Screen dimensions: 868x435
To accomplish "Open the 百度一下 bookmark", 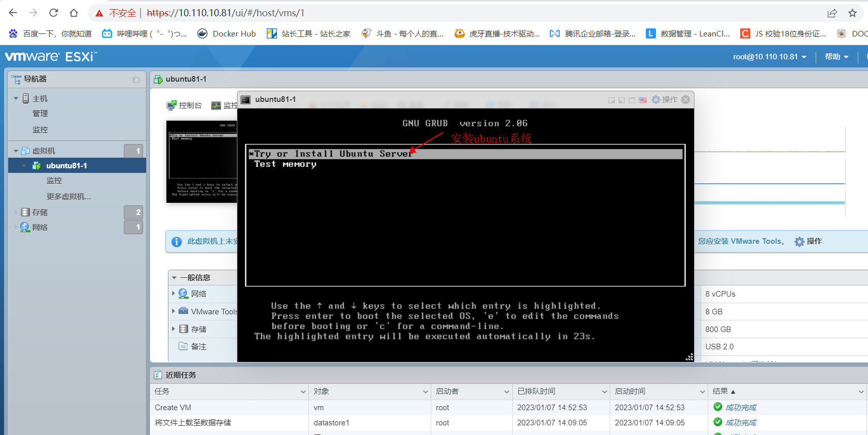I will [50, 33].
